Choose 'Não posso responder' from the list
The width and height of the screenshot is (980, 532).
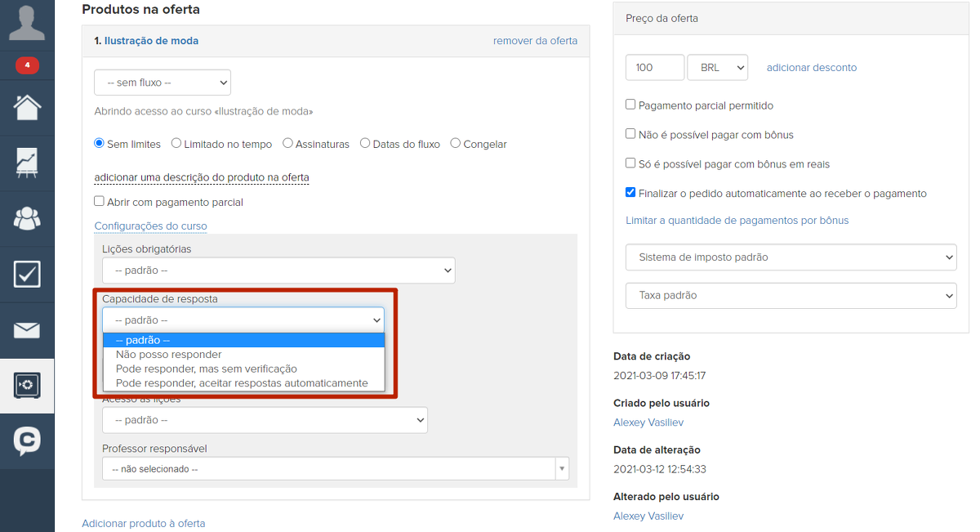click(169, 355)
